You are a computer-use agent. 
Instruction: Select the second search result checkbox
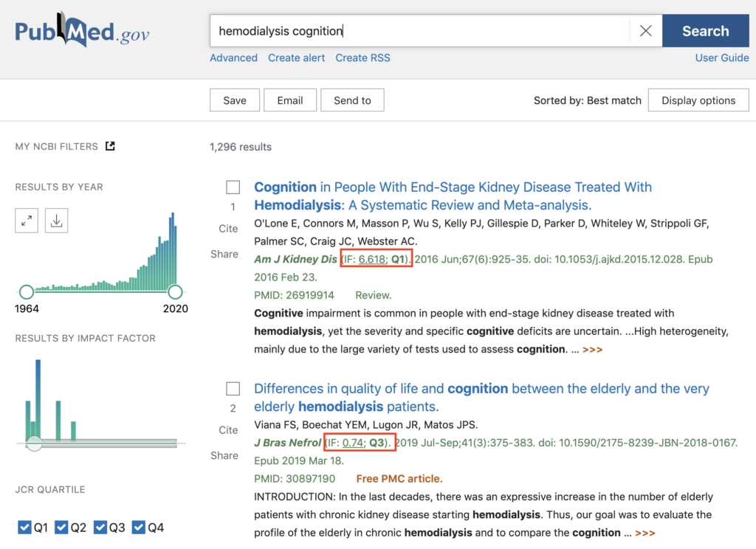pyautogui.click(x=233, y=389)
